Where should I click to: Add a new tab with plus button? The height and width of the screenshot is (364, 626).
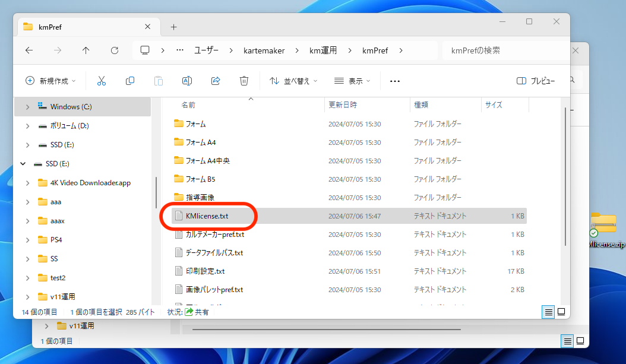[173, 27]
